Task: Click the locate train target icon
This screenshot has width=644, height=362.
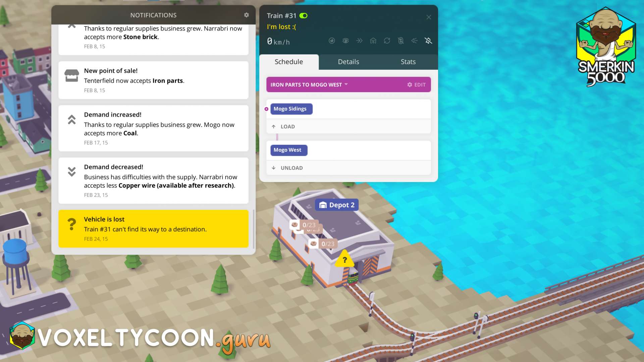Action: (x=332, y=41)
